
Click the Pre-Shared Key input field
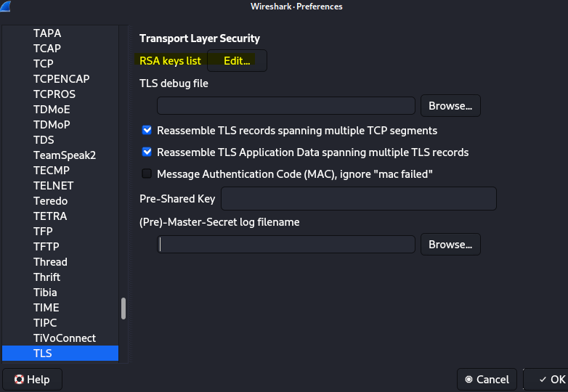tap(359, 198)
